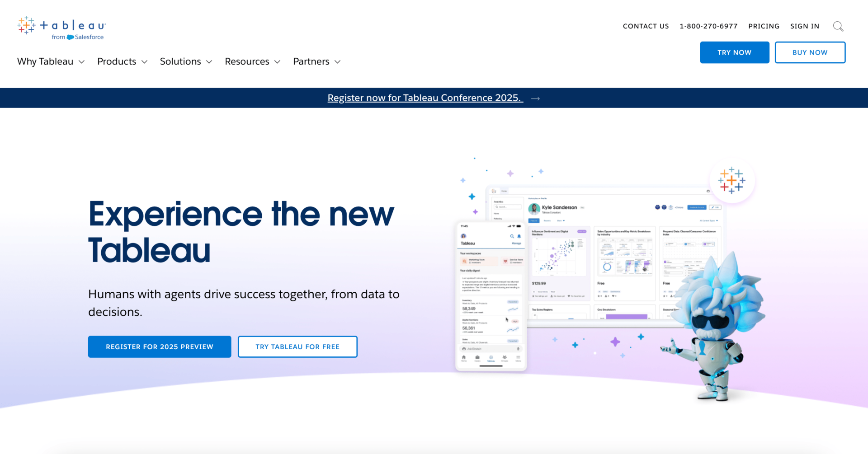Screen dimensions: 868x454
Task: Click TRY TABLEAU FOR FREE
Action: click(297, 346)
